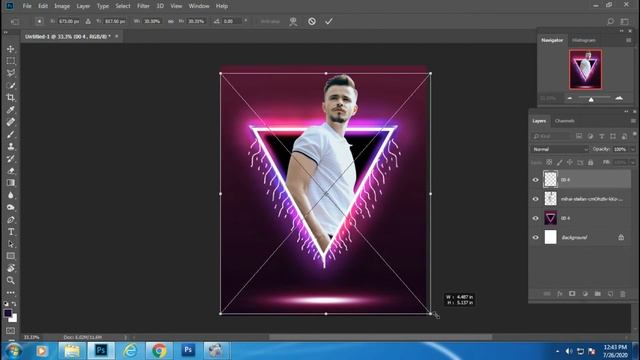
Task: Expand the toolbar using double arrows
Action: point(6,32)
